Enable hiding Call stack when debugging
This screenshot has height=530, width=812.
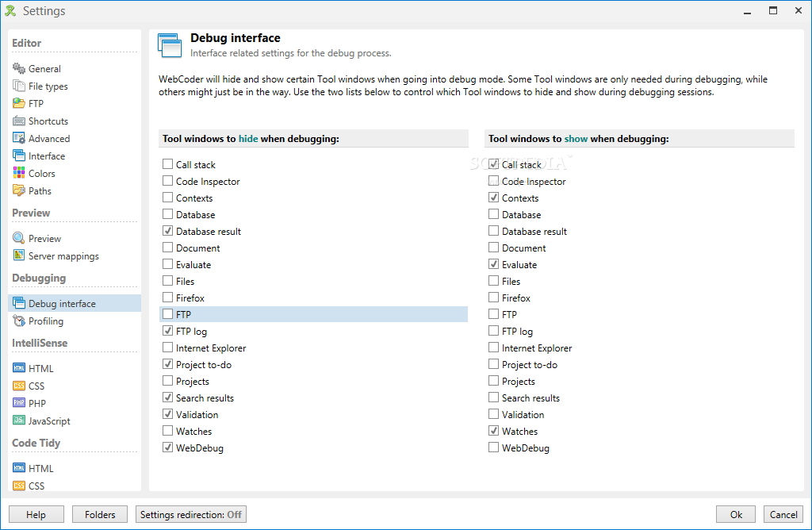coord(168,165)
